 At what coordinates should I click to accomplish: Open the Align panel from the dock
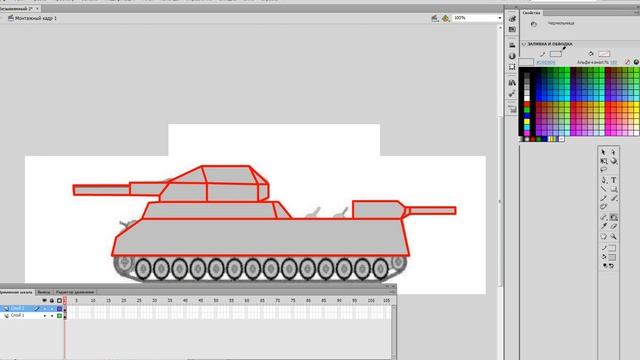click(x=512, y=45)
